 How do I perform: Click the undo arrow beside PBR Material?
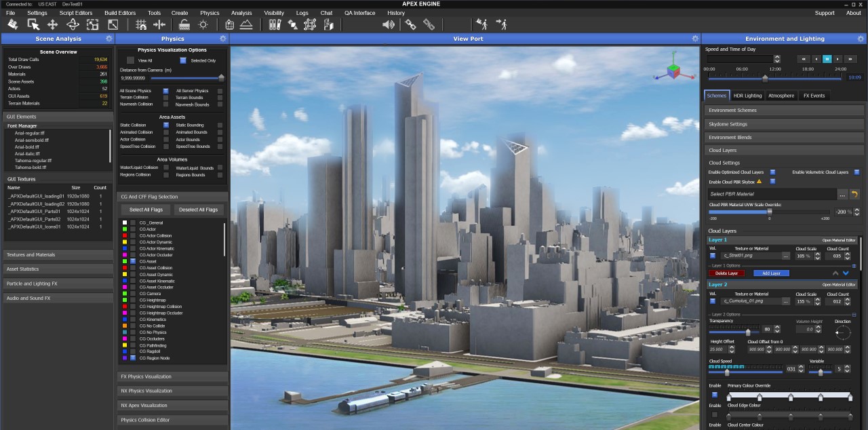(855, 194)
